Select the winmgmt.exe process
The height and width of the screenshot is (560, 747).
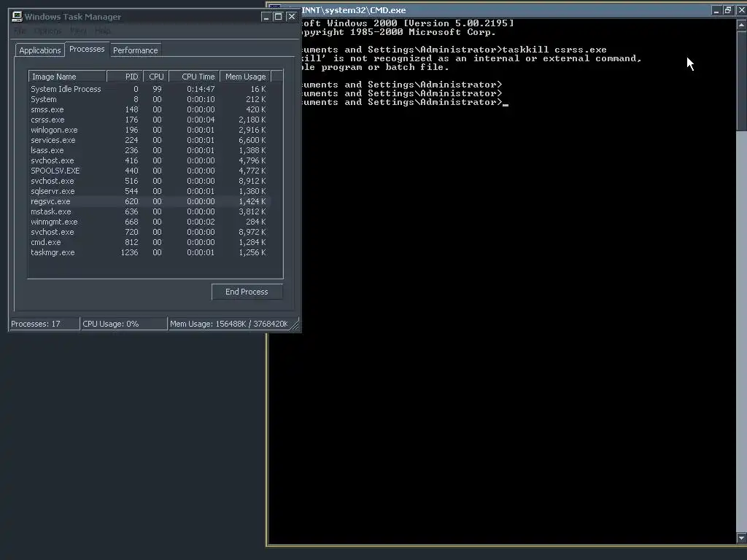click(150, 222)
